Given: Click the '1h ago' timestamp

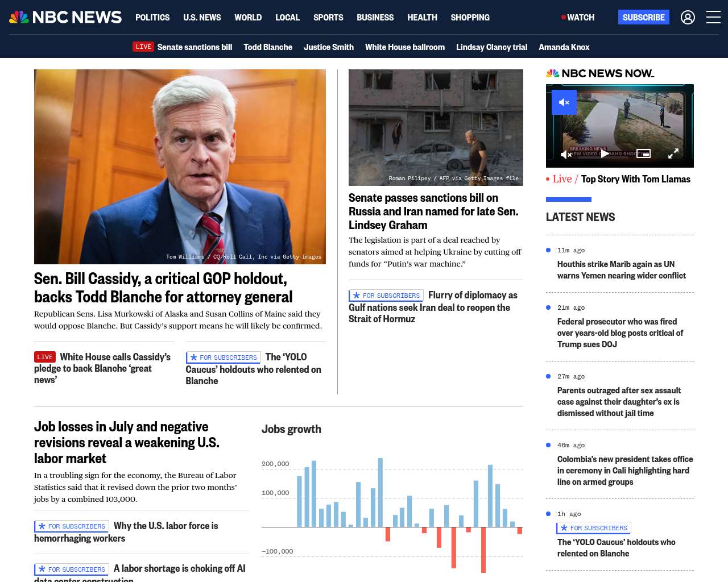Looking at the screenshot, I should point(569,514).
